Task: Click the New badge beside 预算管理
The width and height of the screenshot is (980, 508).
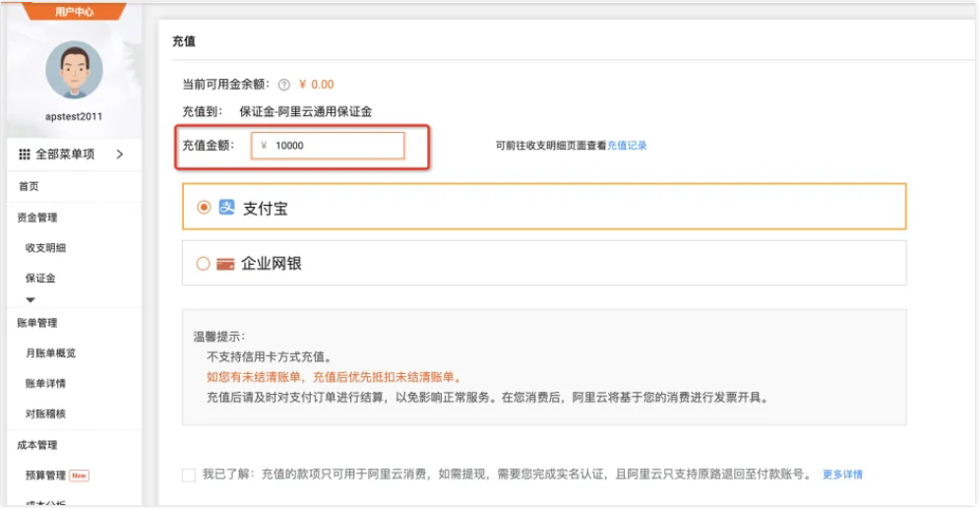Action: [79, 476]
